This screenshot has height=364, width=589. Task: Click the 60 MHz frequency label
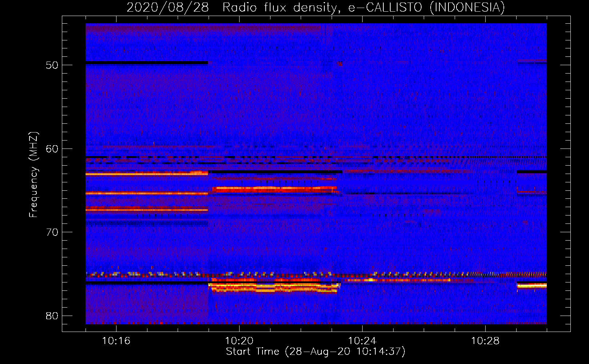[x=52, y=149]
